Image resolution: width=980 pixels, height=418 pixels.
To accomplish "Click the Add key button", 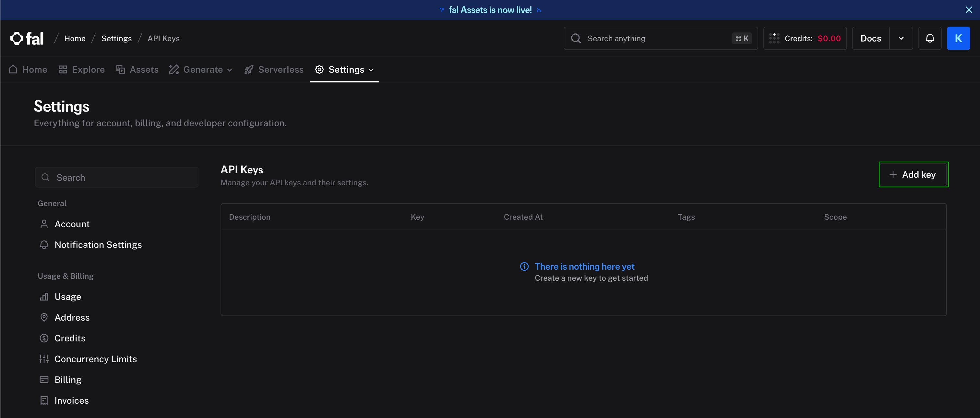I will point(913,175).
